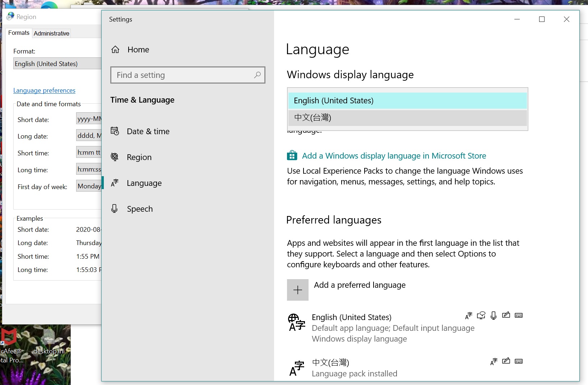This screenshot has height=385, width=588.
Task: Click keyboard icon on English row
Action: pos(519,315)
